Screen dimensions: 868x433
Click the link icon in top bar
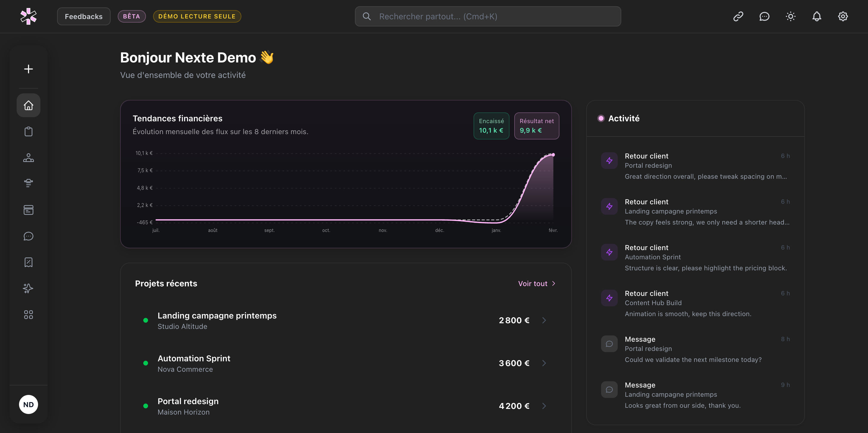click(738, 17)
